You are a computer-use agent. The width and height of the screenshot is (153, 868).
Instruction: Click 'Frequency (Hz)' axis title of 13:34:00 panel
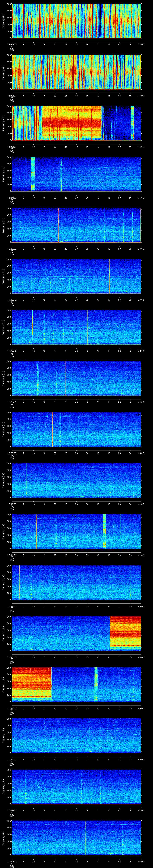(x=4, y=174)
